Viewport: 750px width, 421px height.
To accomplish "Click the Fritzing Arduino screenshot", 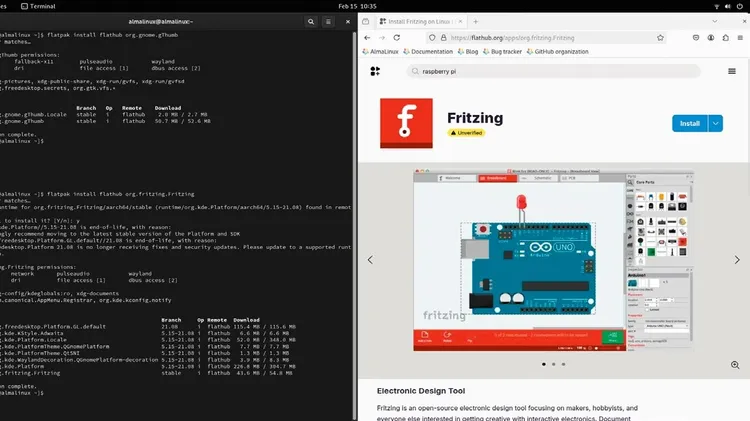I will tap(553, 260).
